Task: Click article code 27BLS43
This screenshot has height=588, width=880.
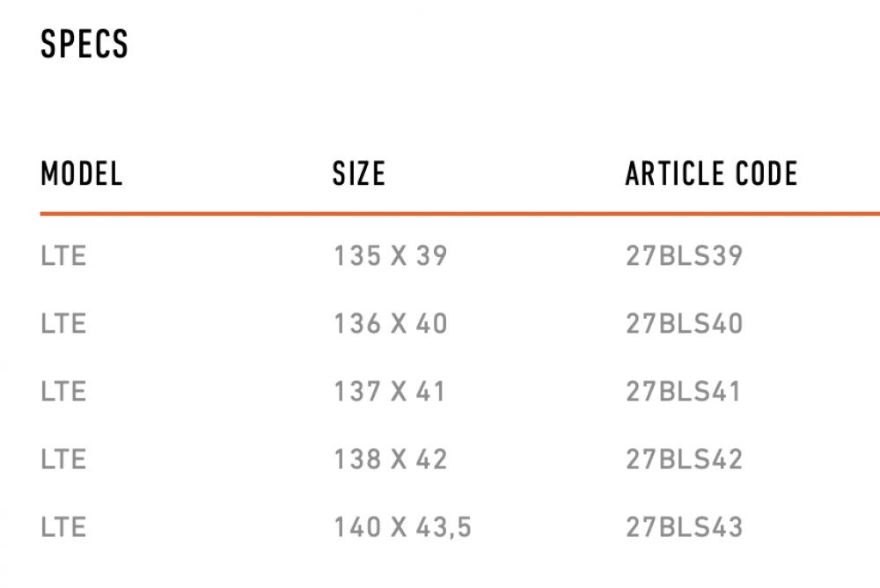Action: pyautogui.click(x=685, y=527)
